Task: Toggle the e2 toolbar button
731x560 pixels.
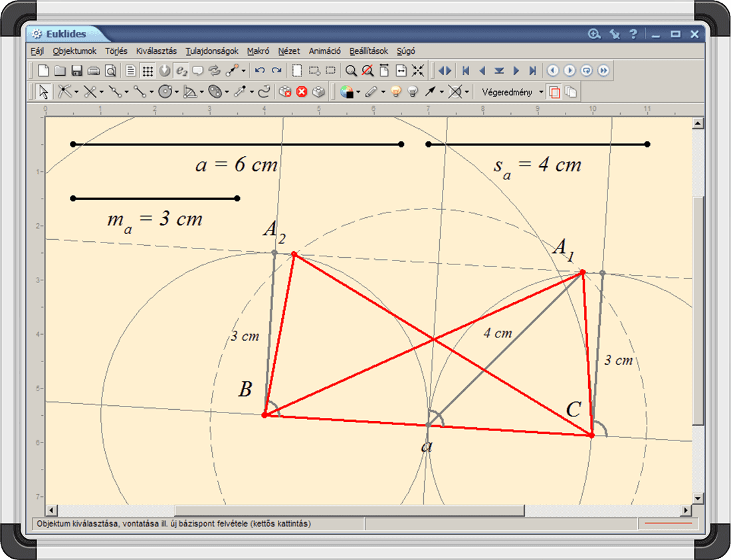Action: 181,70
